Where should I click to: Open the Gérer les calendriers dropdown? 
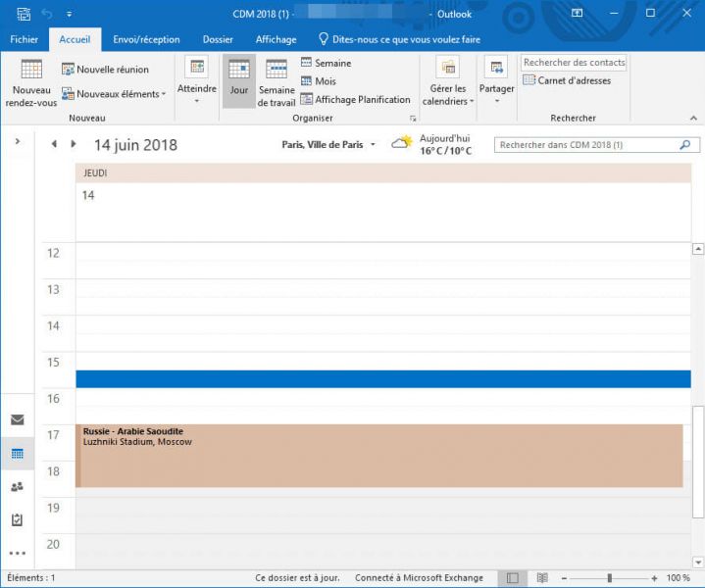[x=448, y=81]
